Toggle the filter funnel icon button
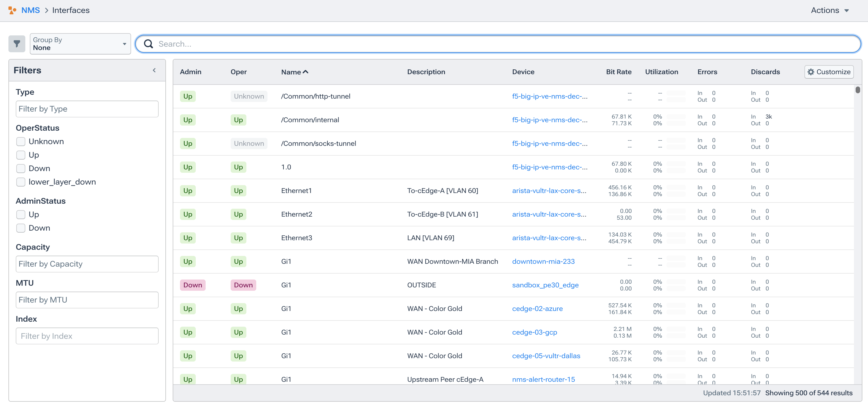This screenshot has width=868, height=409. [17, 44]
